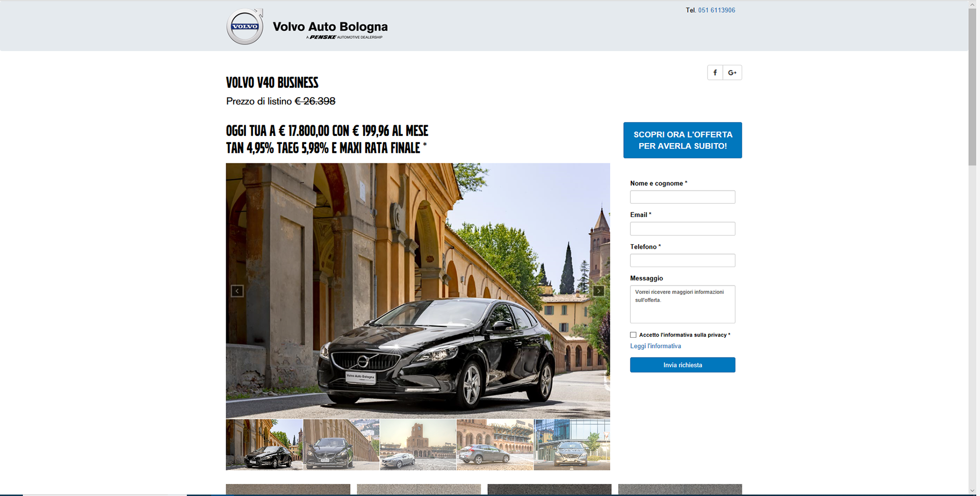Call phone number 051 6113906
980x496 pixels.
717,10
